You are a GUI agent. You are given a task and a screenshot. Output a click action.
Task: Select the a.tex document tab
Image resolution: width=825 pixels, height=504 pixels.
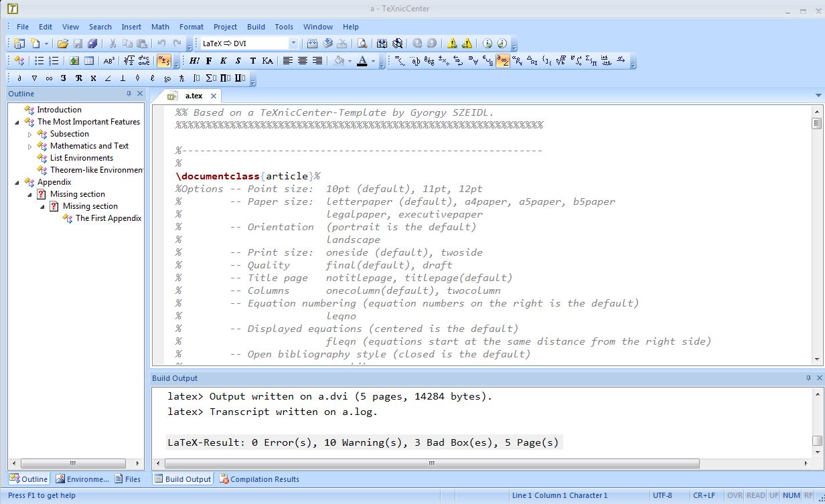pyautogui.click(x=193, y=96)
